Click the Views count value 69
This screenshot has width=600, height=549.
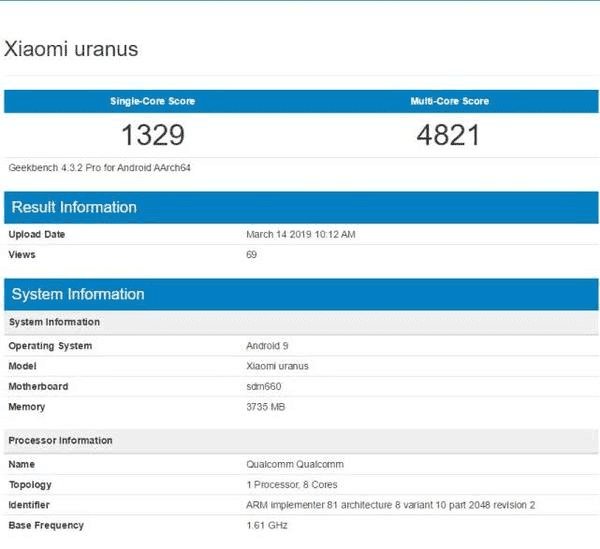251,254
